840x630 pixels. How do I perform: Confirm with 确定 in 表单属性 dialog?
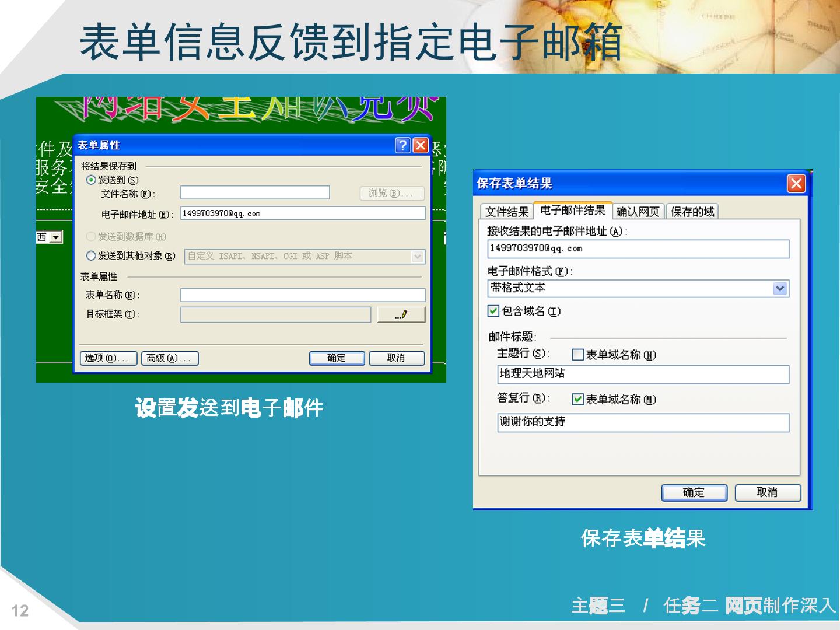pos(337,358)
